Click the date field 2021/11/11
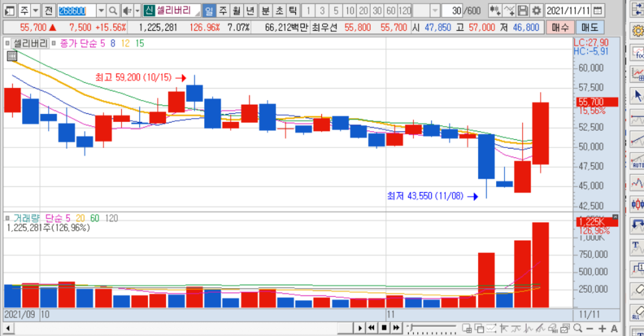The image size is (644, 336). pyautogui.click(x=568, y=11)
